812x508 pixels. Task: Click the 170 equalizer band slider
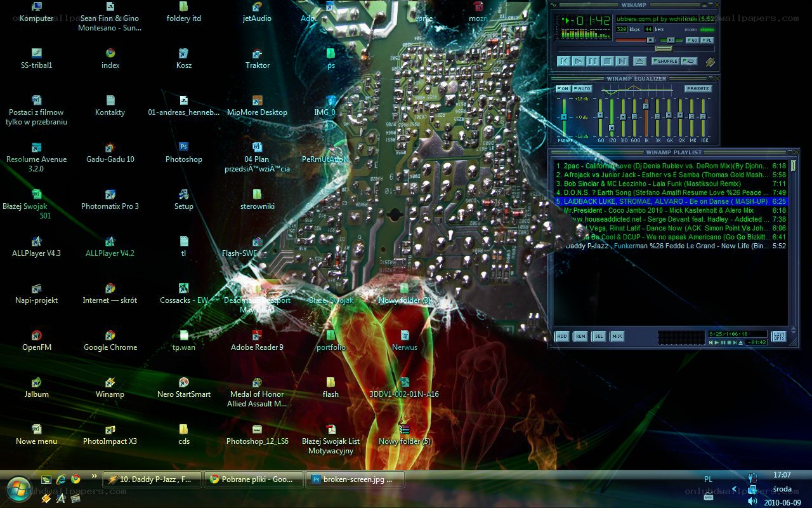pos(612,117)
